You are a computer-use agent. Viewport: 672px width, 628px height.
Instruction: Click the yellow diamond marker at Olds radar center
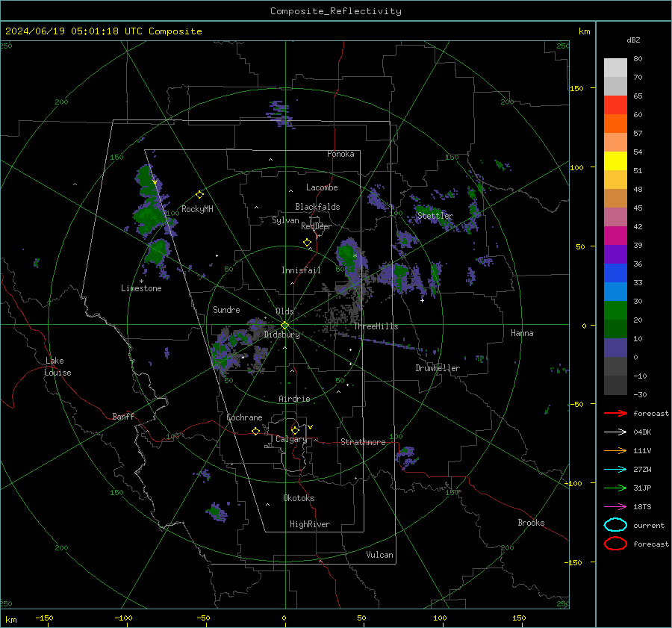coord(284,326)
